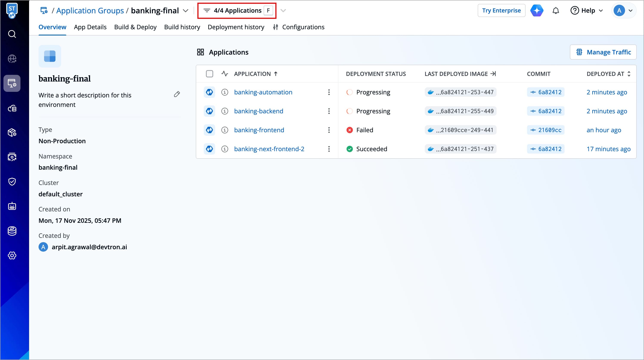Open the 4/4 Applications filter
This screenshot has width=644, height=360.
click(237, 11)
